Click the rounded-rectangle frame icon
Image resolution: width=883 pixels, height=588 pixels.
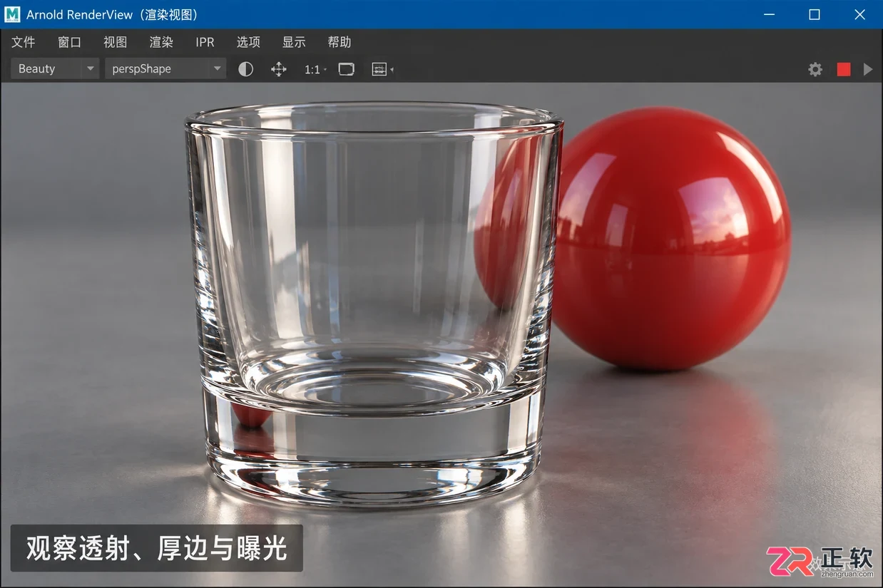tap(347, 69)
